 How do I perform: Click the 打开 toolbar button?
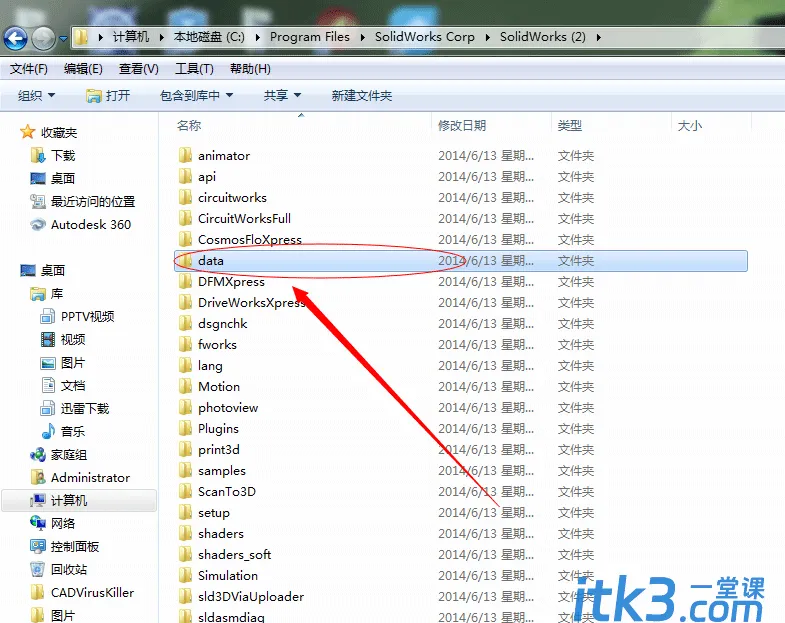coord(108,95)
